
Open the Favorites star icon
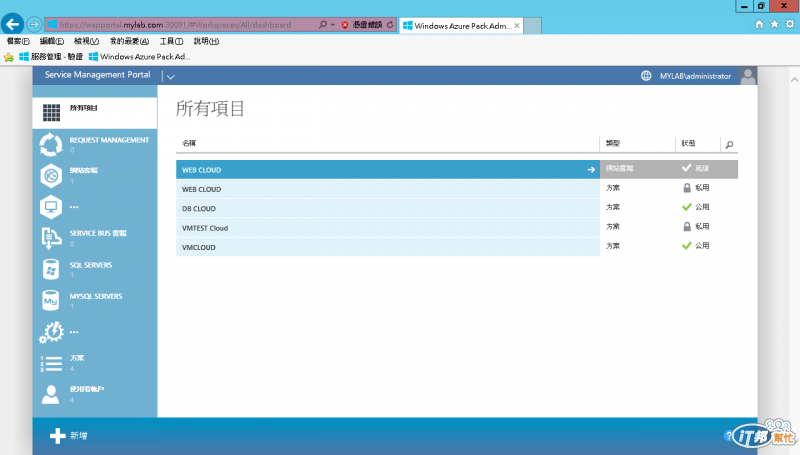point(774,24)
